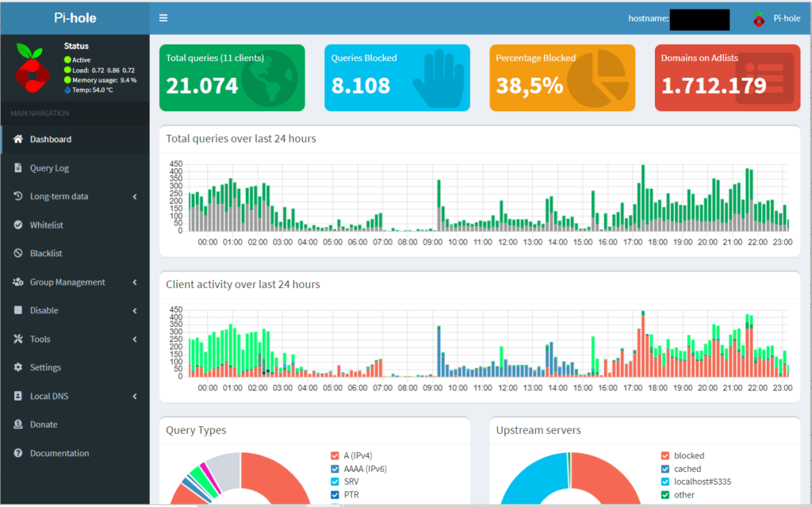This screenshot has height=507, width=812.
Task: Expand the Long-term data submenu arrow
Action: (135, 197)
